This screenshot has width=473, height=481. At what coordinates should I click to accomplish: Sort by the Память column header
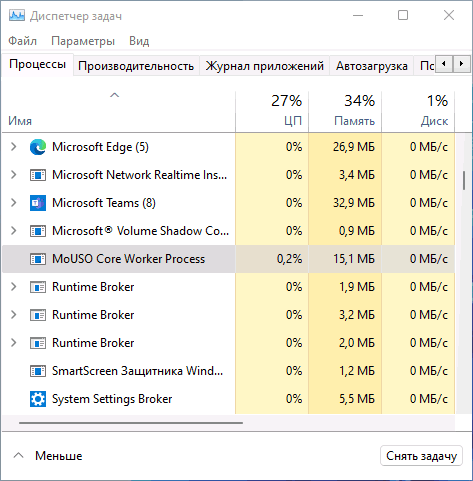pos(345,111)
